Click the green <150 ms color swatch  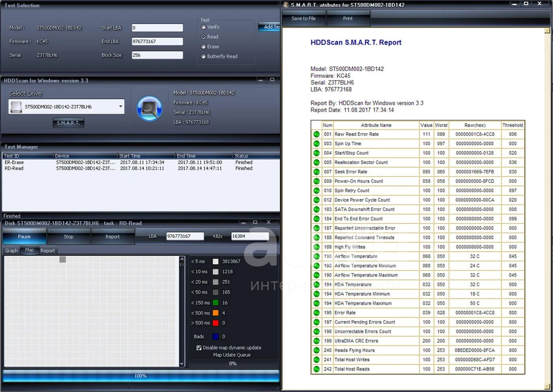point(216,303)
